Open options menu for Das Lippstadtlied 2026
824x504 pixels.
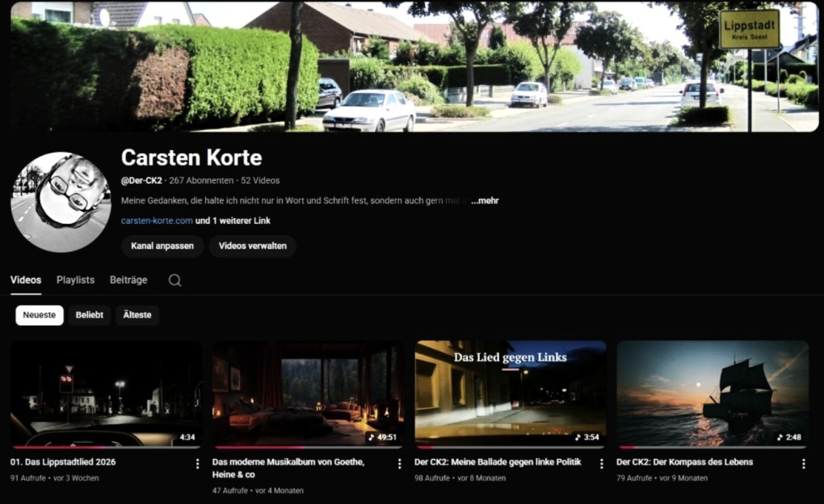point(197,464)
